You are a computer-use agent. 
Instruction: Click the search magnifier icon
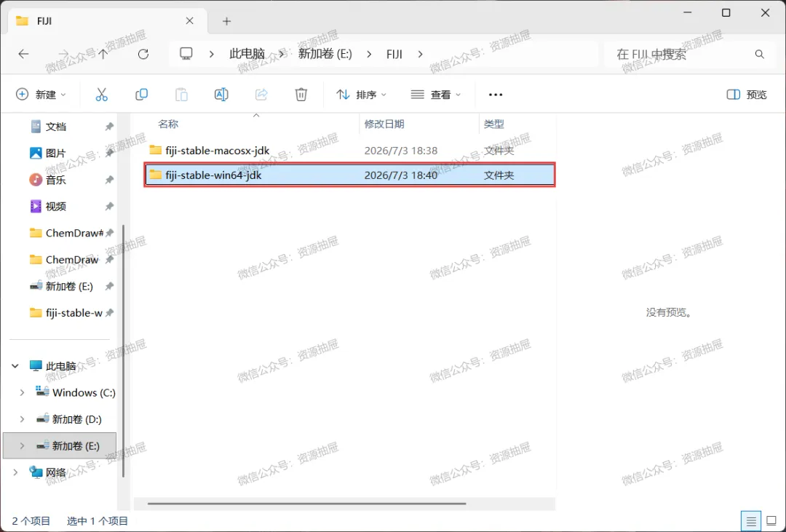pyautogui.click(x=759, y=54)
